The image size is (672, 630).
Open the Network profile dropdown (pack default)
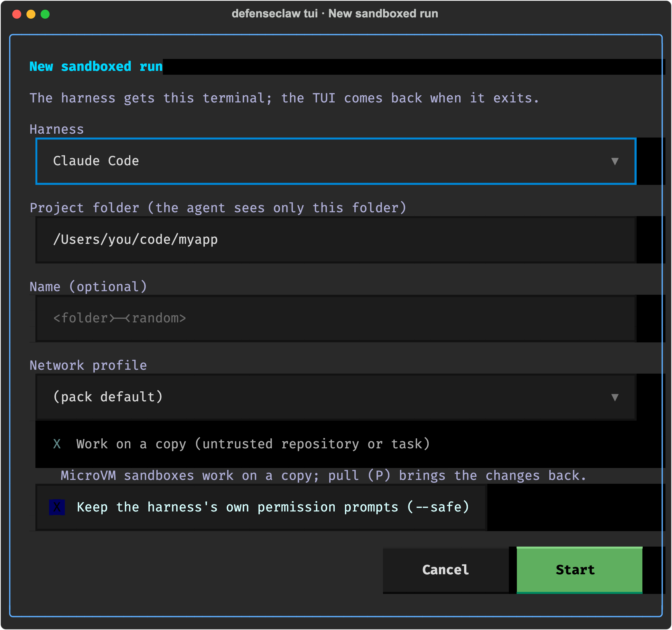(336, 397)
